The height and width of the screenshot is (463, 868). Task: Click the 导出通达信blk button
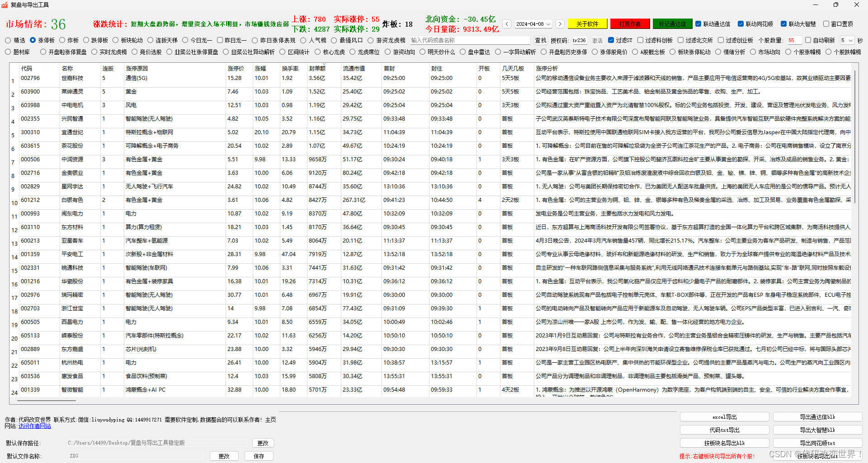817,417
